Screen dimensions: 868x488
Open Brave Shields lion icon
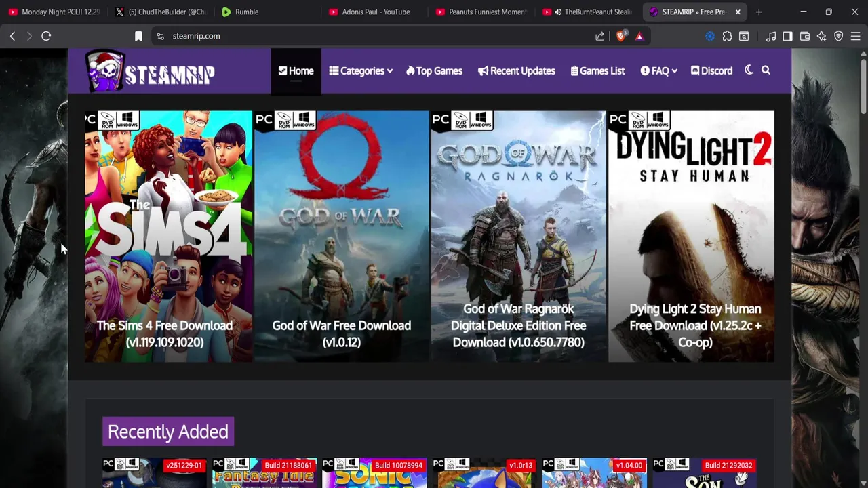pyautogui.click(x=621, y=36)
